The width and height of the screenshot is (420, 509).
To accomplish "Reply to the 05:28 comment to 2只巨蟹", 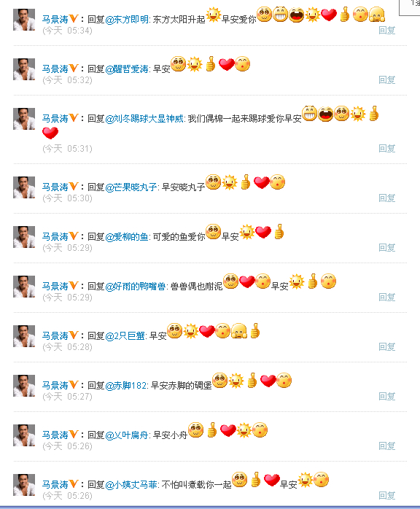I will pyautogui.click(x=387, y=346).
